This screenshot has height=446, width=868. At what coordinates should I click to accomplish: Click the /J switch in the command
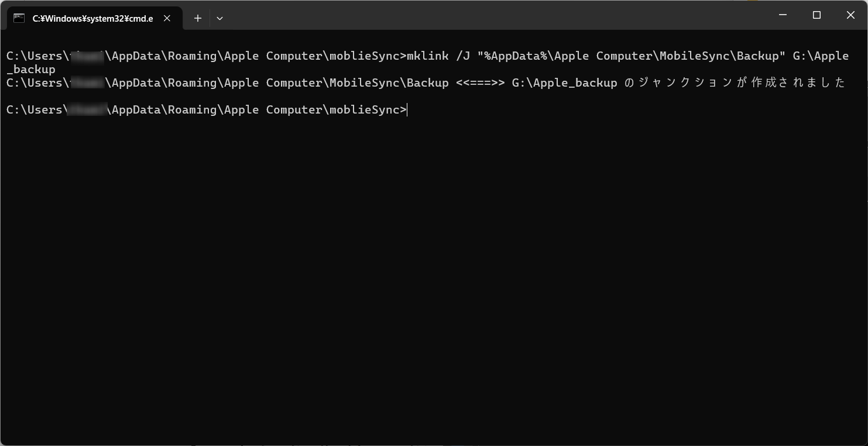pyautogui.click(x=463, y=56)
